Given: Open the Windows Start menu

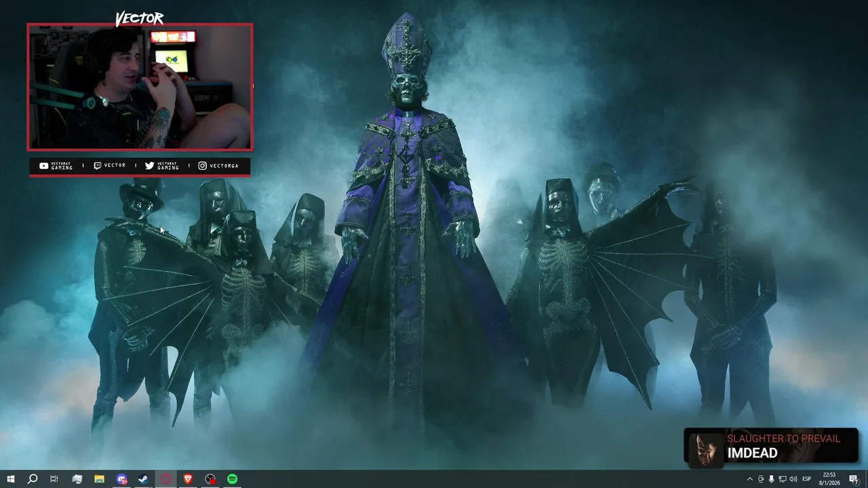Looking at the screenshot, I should (10, 479).
